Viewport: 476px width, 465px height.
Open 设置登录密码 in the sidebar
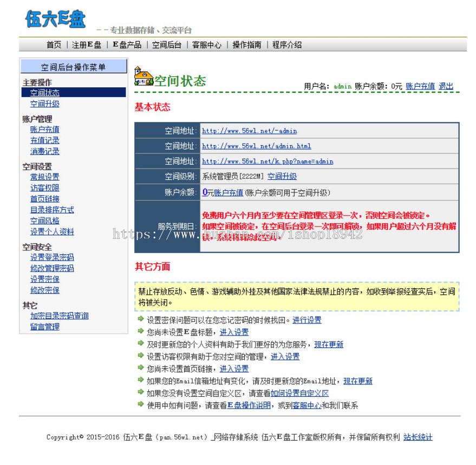click(x=52, y=257)
